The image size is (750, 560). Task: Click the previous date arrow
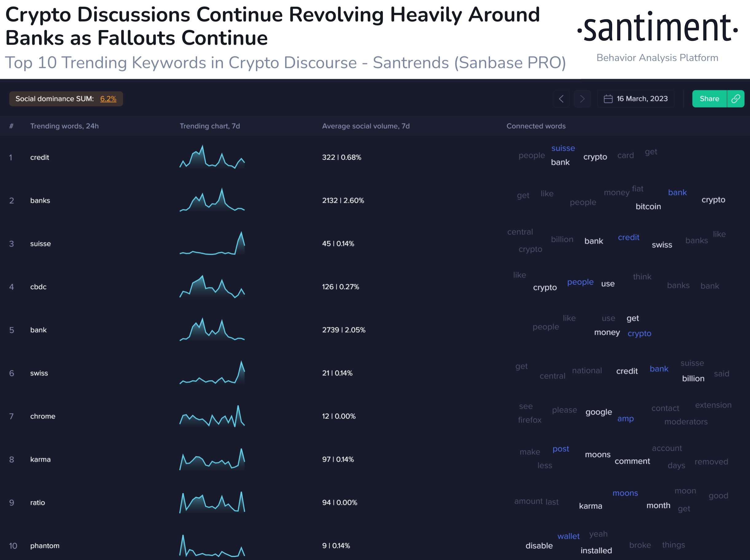click(561, 98)
